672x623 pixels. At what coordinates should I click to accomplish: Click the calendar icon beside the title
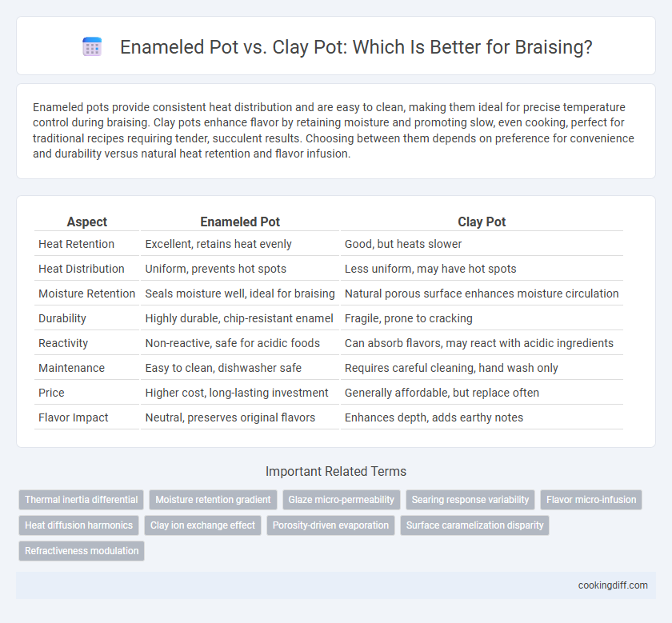[x=92, y=46]
